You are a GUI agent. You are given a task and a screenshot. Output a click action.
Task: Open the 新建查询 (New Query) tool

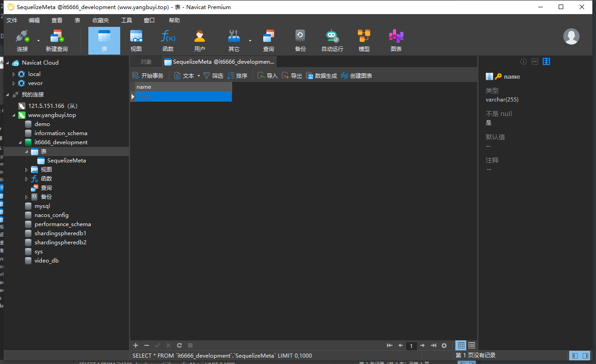(57, 41)
